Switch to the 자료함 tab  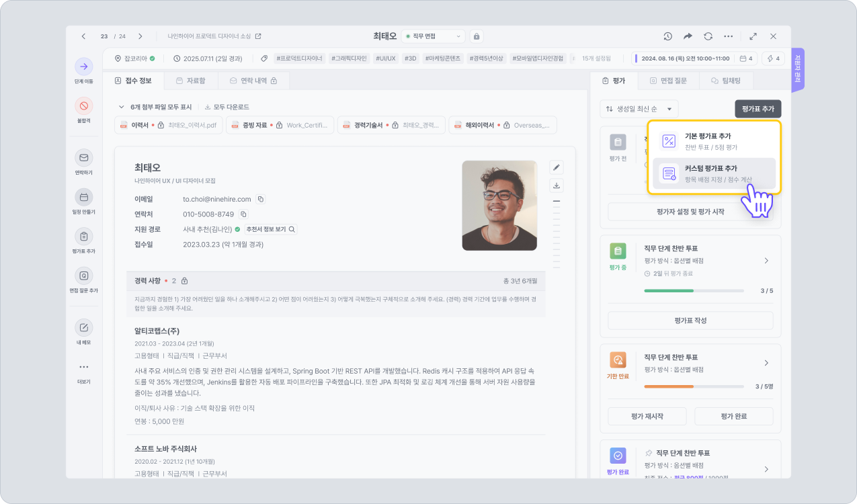[x=191, y=81]
